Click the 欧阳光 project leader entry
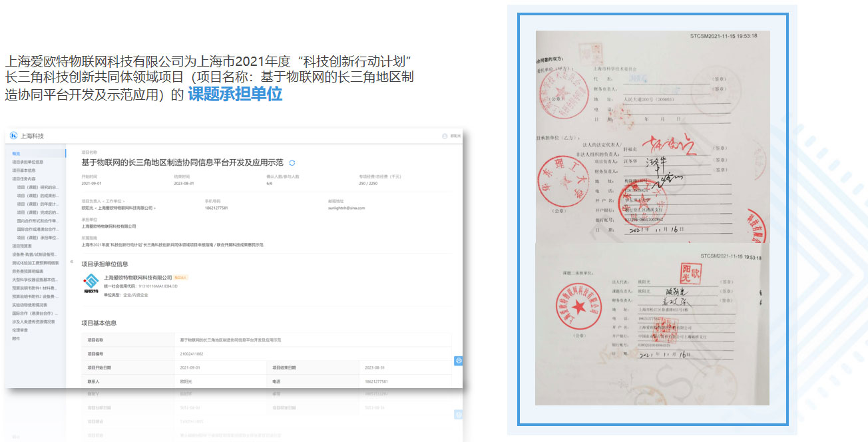Image resolution: width=868 pixels, height=442 pixels. (119, 208)
